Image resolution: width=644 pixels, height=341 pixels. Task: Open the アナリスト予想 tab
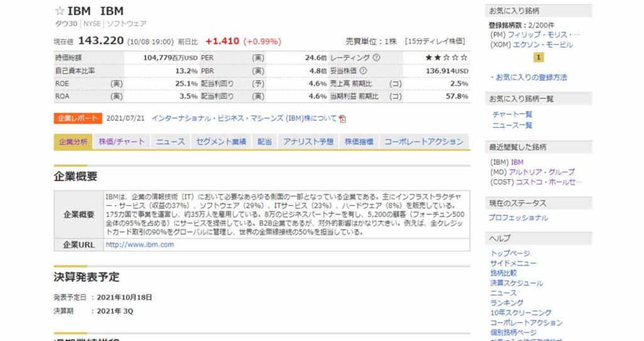click(x=308, y=142)
